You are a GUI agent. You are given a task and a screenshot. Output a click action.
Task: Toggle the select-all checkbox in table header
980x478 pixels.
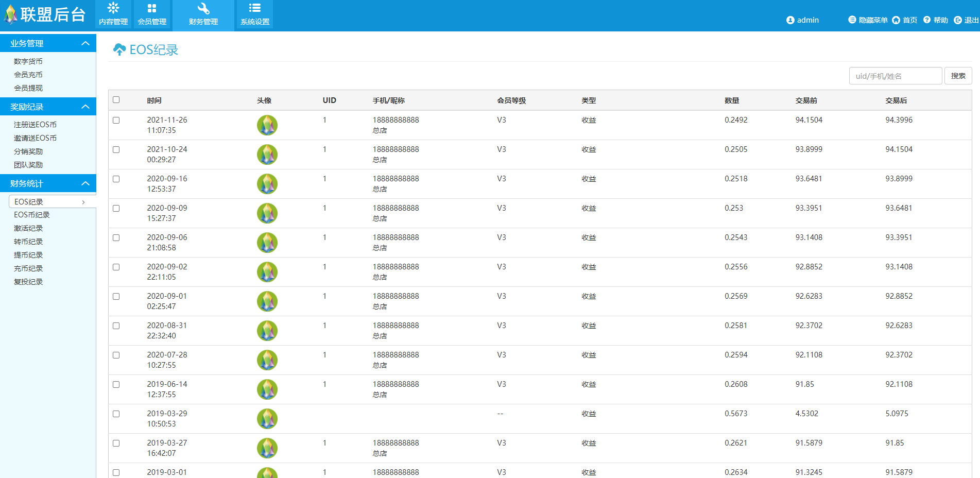click(116, 100)
